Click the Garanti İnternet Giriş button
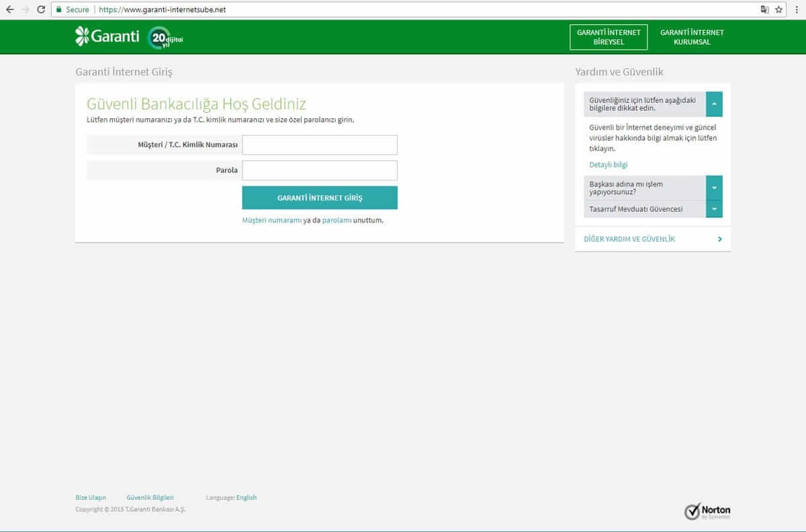The height and width of the screenshot is (532, 806). (x=320, y=198)
